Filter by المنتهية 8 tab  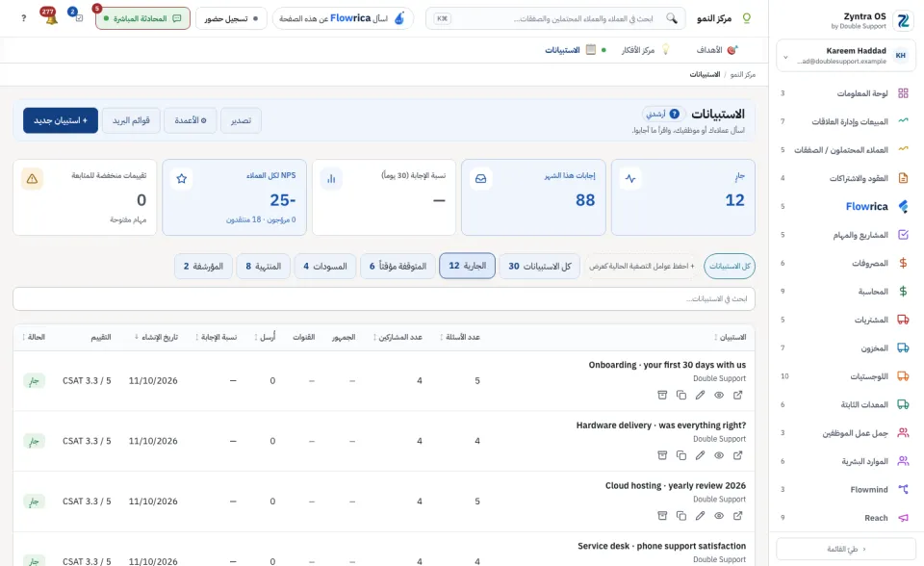tap(264, 266)
